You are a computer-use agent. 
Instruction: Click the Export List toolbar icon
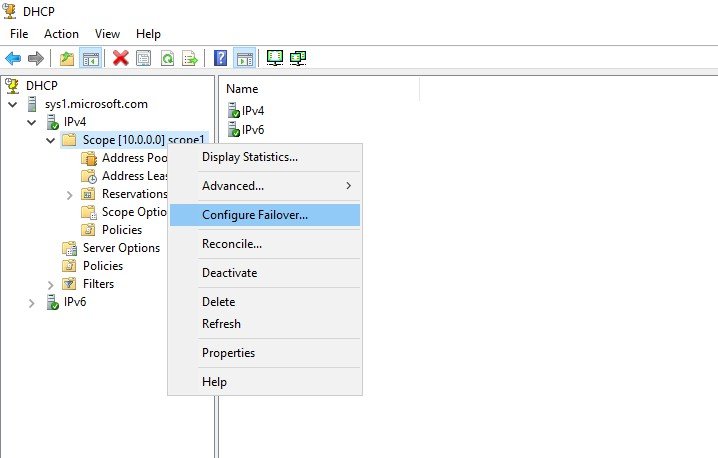tap(190, 58)
